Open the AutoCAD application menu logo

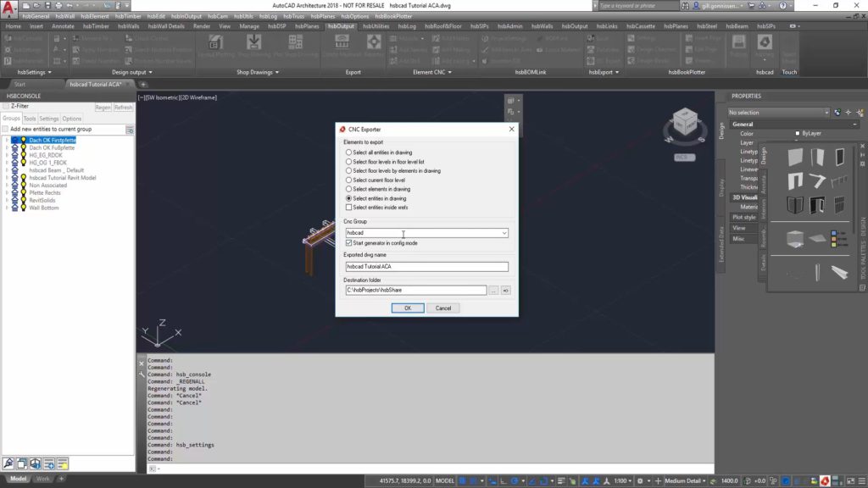8,8
